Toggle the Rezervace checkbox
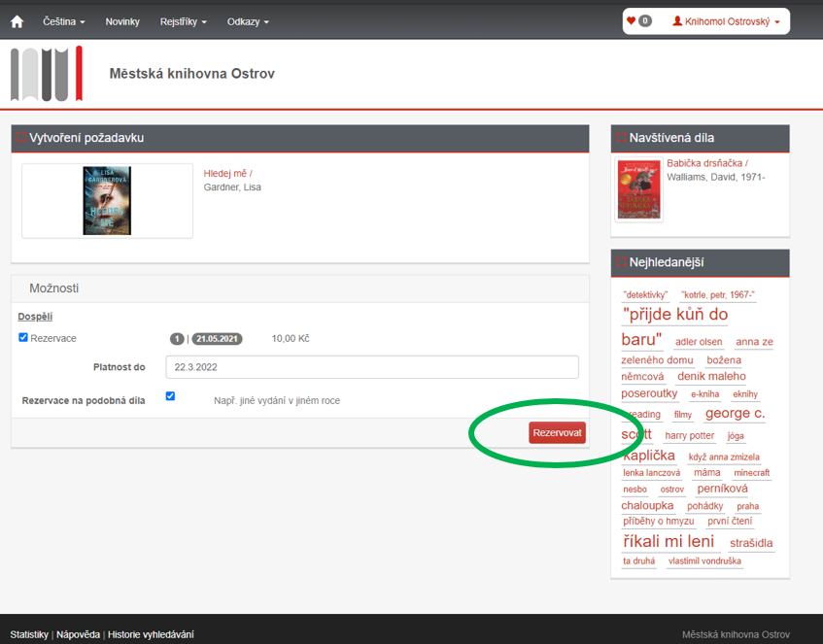This screenshot has height=644, width=823. (23, 338)
